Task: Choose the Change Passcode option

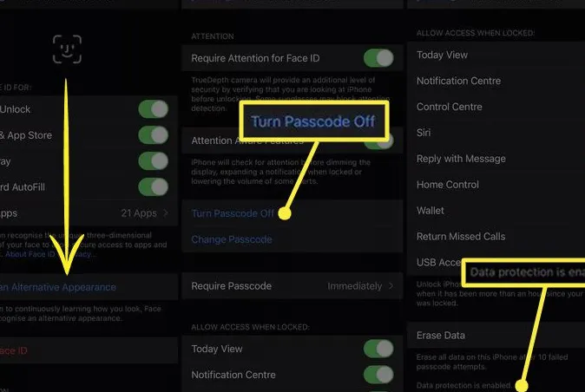Action: click(231, 239)
